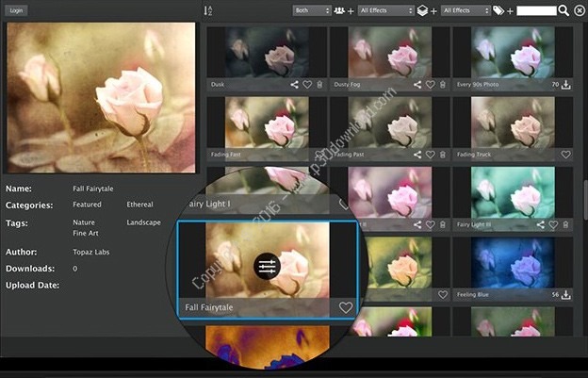Download the Every 90s Photo preset
588x378 pixels.
(566, 85)
